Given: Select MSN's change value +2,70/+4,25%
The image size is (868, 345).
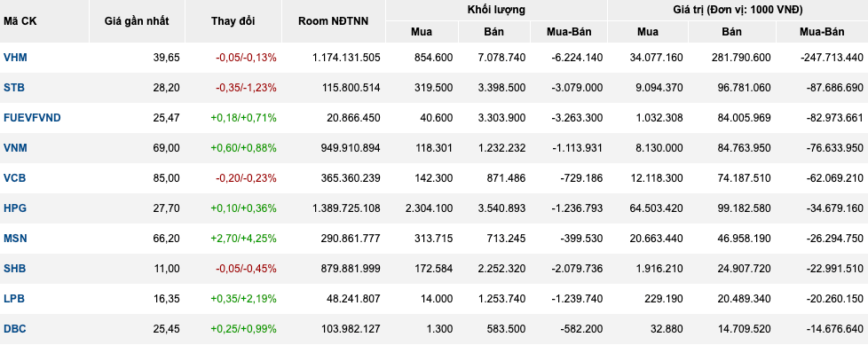Looking at the screenshot, I should pos(243,239).
